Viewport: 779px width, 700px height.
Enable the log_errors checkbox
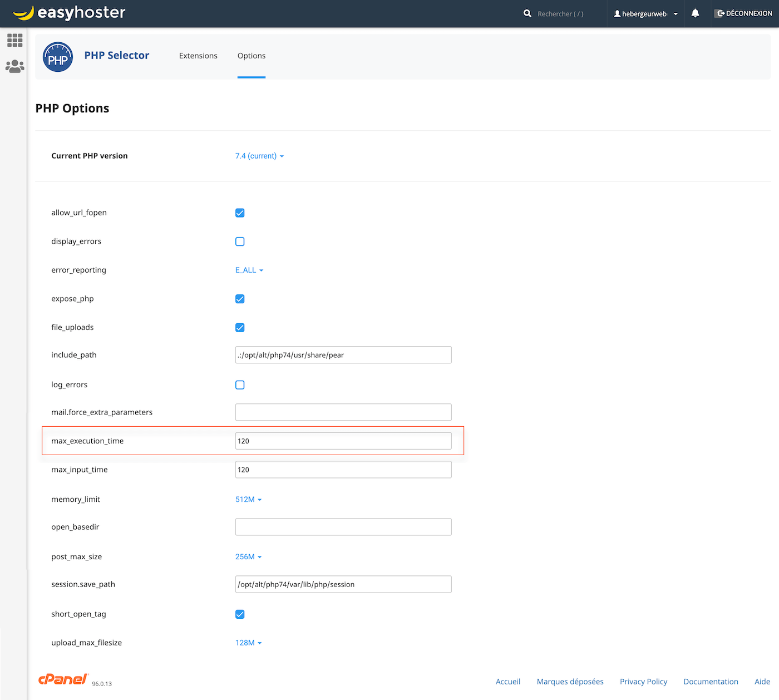pos(240,385)
